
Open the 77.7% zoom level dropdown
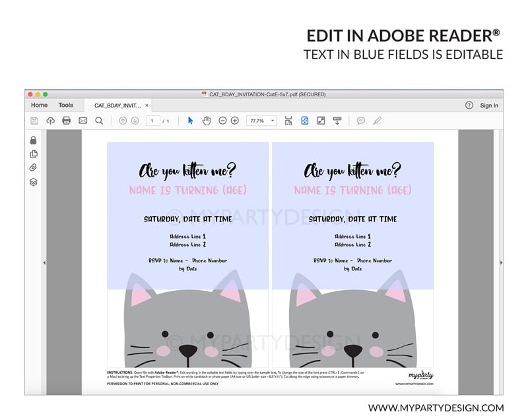pyautogui.click(x=261, y=121)
